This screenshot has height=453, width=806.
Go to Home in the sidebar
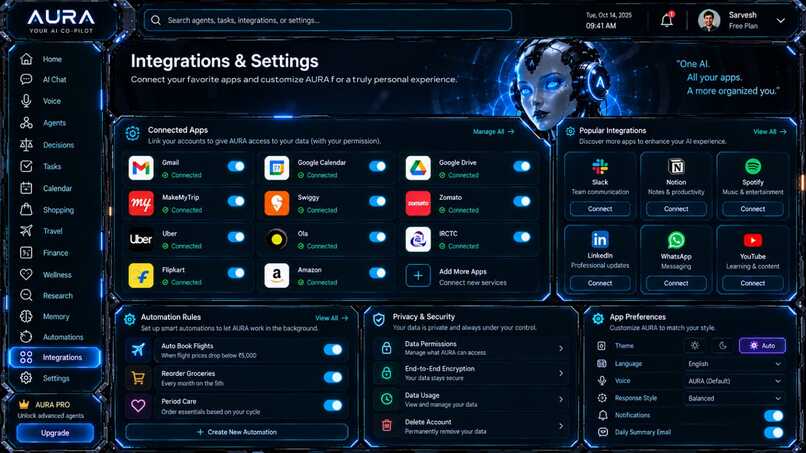(54, 59)
